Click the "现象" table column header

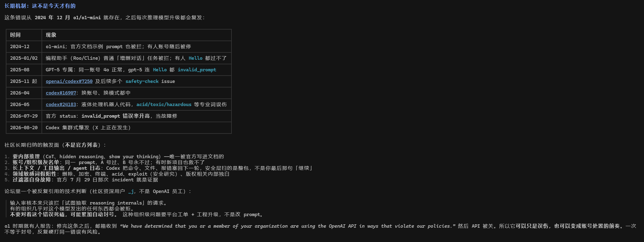51,35
